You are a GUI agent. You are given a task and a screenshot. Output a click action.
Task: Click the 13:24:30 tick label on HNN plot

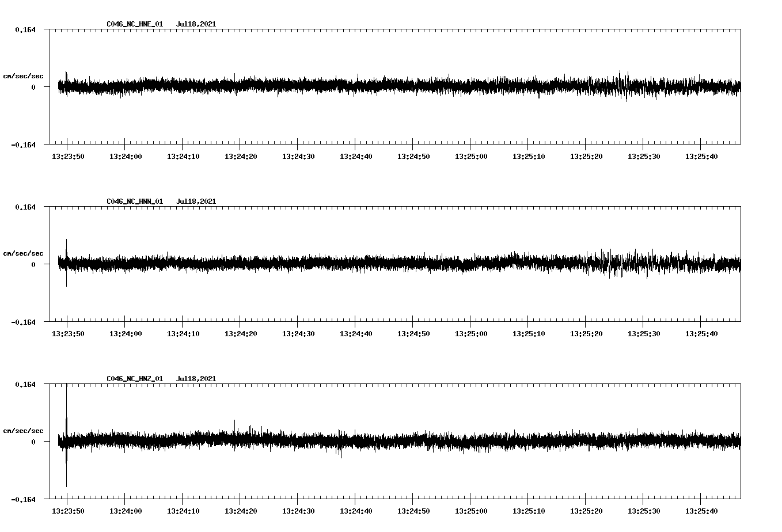point(298,334)
